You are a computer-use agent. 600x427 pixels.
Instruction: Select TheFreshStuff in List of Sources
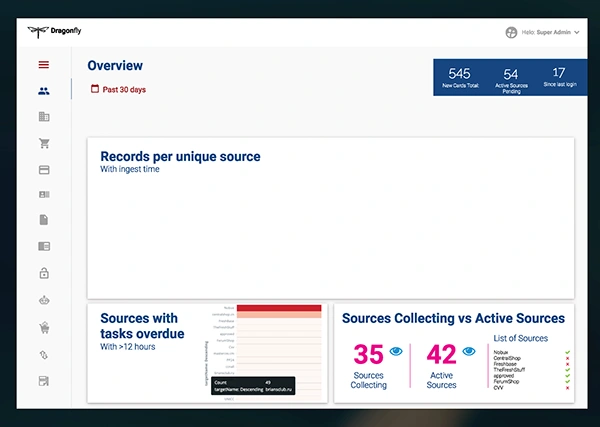[x=509, y=370]
